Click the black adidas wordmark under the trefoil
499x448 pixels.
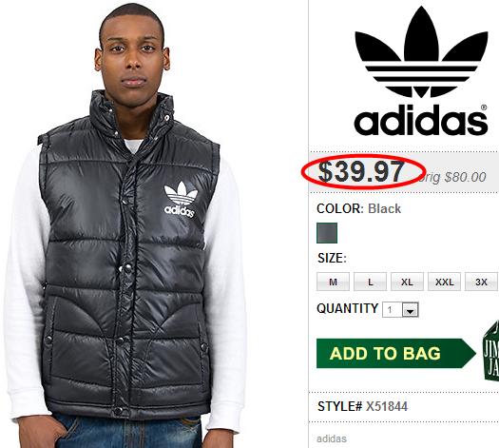420,120
